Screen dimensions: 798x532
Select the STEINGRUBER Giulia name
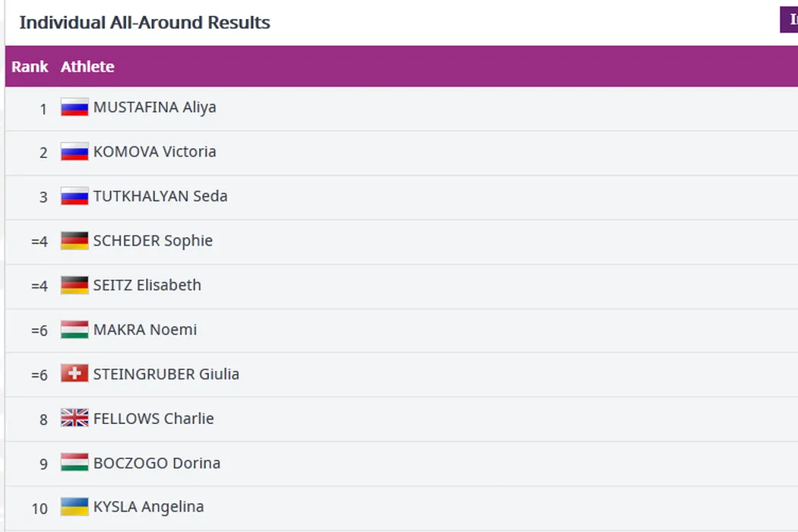point(166,374)
